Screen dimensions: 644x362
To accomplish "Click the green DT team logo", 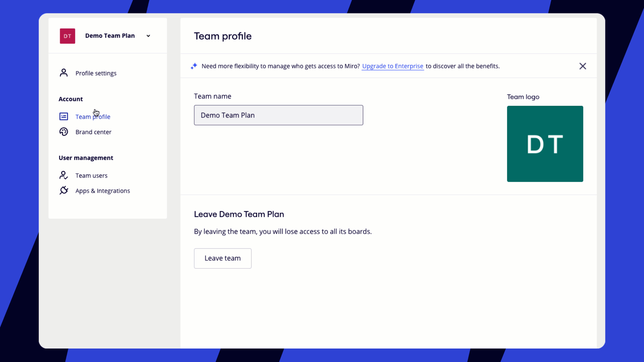I will point(545,144).
